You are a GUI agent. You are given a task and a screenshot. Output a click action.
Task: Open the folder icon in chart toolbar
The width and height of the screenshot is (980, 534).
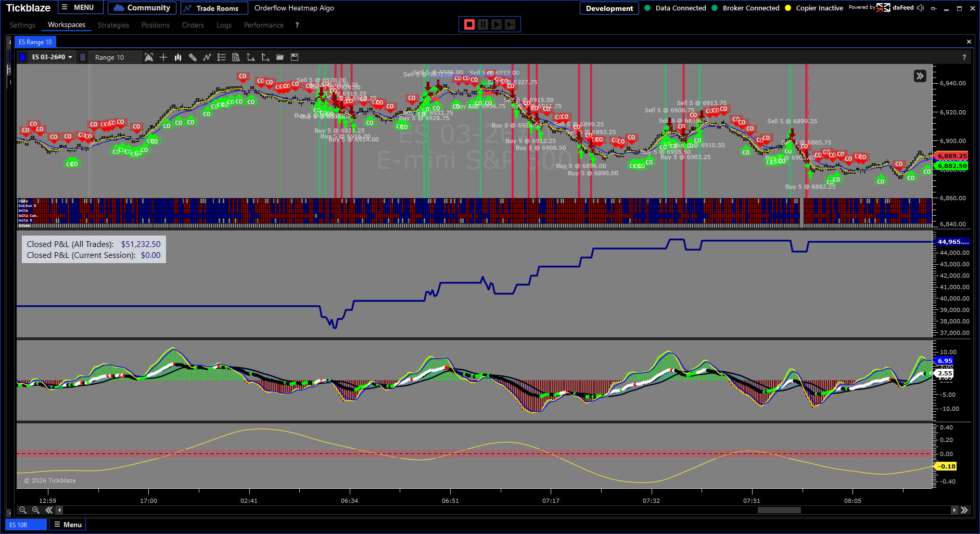click(280, 57)
